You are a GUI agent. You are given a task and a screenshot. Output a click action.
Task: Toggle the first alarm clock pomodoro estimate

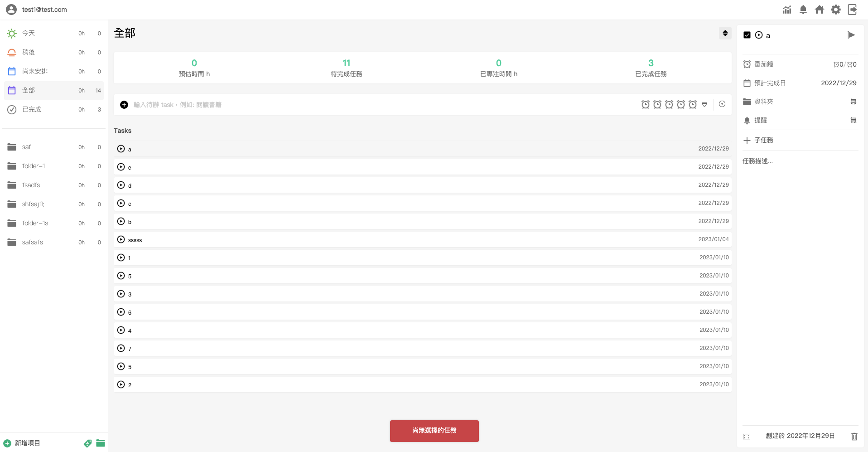646,104
